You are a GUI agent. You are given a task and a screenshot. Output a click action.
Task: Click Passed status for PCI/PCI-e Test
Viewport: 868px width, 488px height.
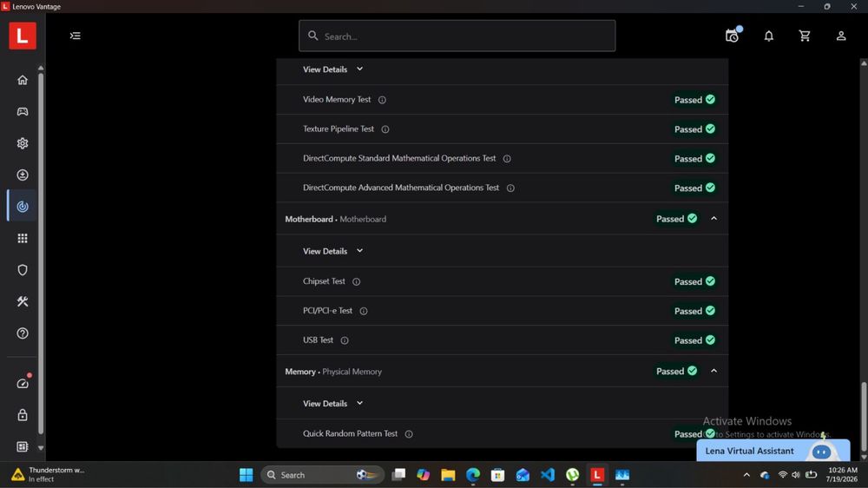(694, 311)
